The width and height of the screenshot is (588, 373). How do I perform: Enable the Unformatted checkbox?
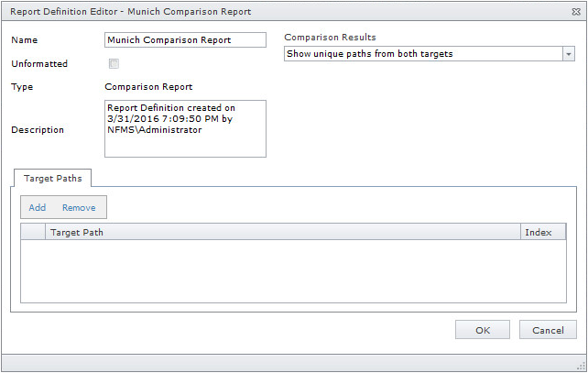[x=114, y=64]
